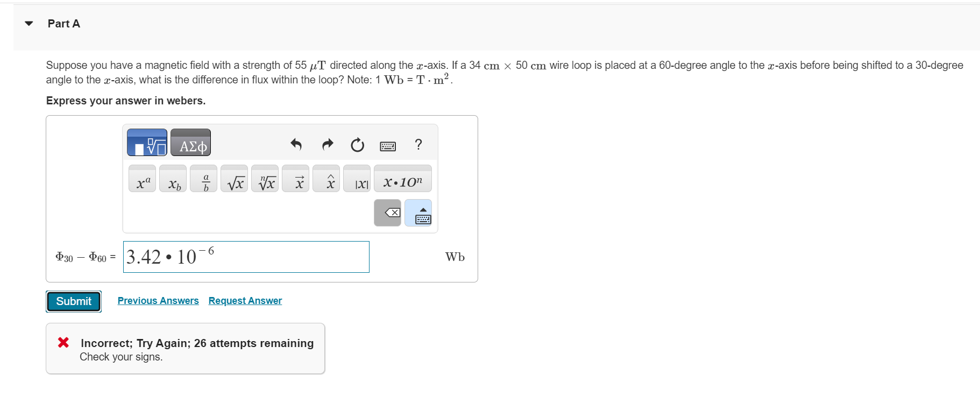
Task: Insert a unit vector hat template
Action: (326, 179)
